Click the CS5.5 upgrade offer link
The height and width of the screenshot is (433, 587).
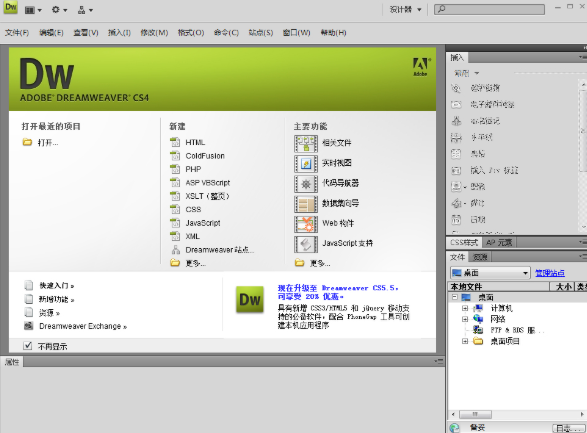tap(338, 292)
